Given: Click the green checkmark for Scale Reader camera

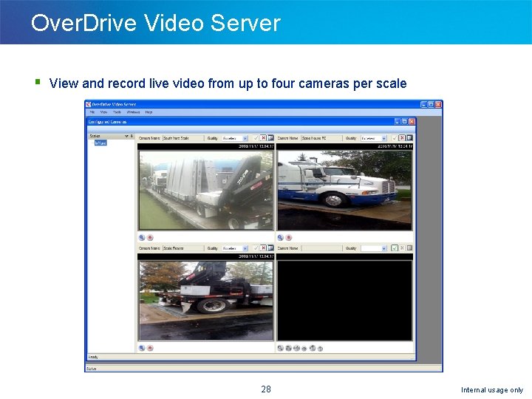Looking at the screenshot, I should 256,248.
